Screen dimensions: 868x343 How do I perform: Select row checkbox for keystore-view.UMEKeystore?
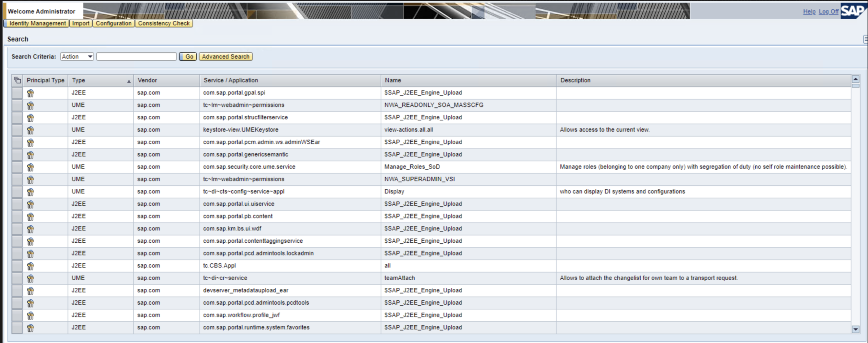(17, 130)
